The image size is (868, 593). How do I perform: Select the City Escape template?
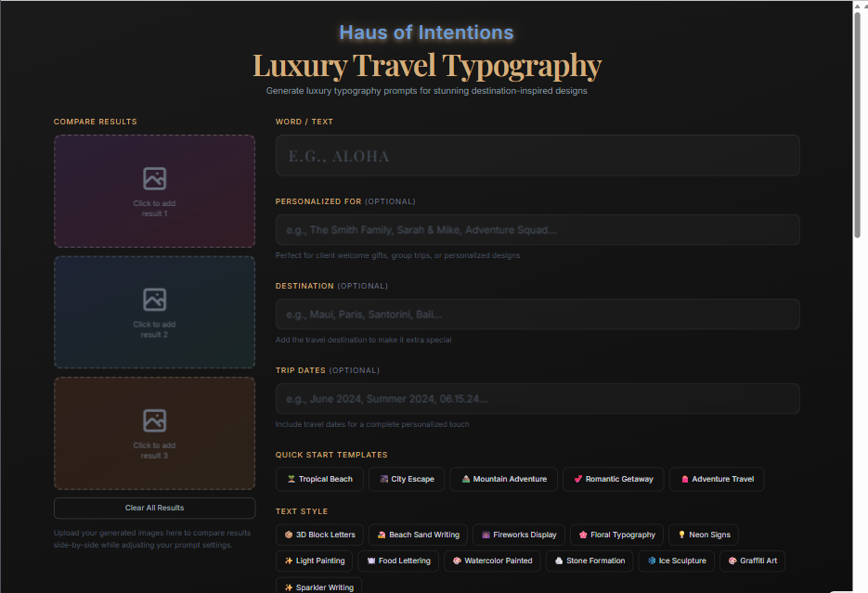pos(407,479)
